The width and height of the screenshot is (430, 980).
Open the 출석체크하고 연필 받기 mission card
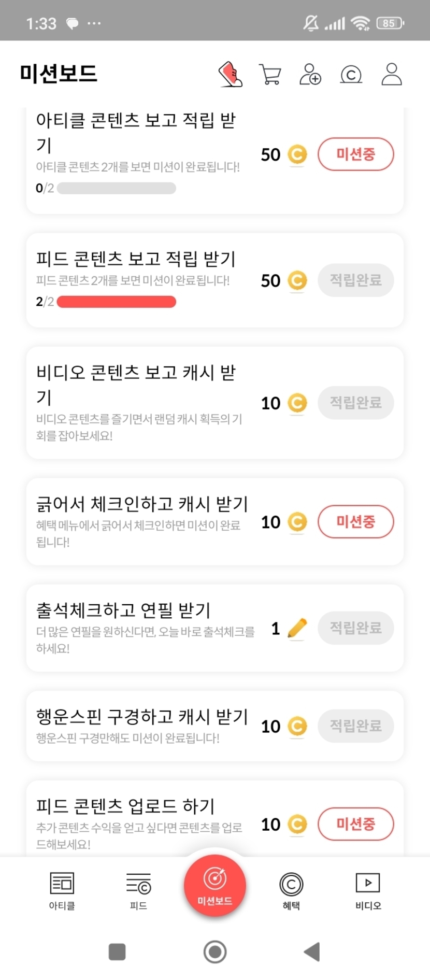coord(145,628)
